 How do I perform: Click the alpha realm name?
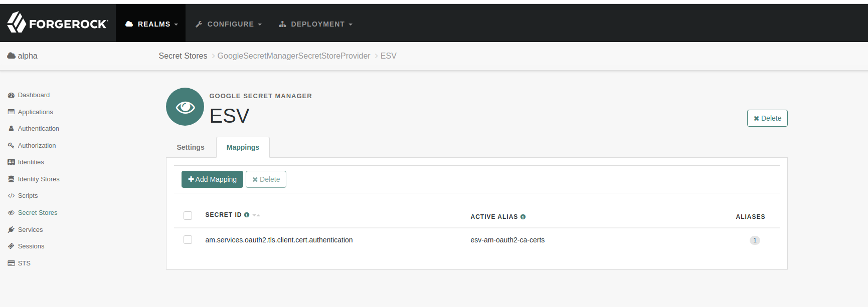[x=28, y=56]
